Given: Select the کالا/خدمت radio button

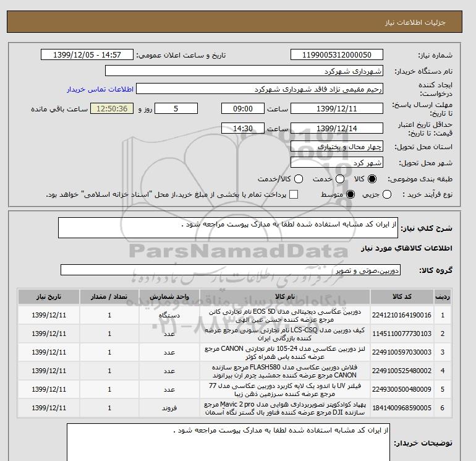Looking at the screenshot, I should [x=299, y=179].
